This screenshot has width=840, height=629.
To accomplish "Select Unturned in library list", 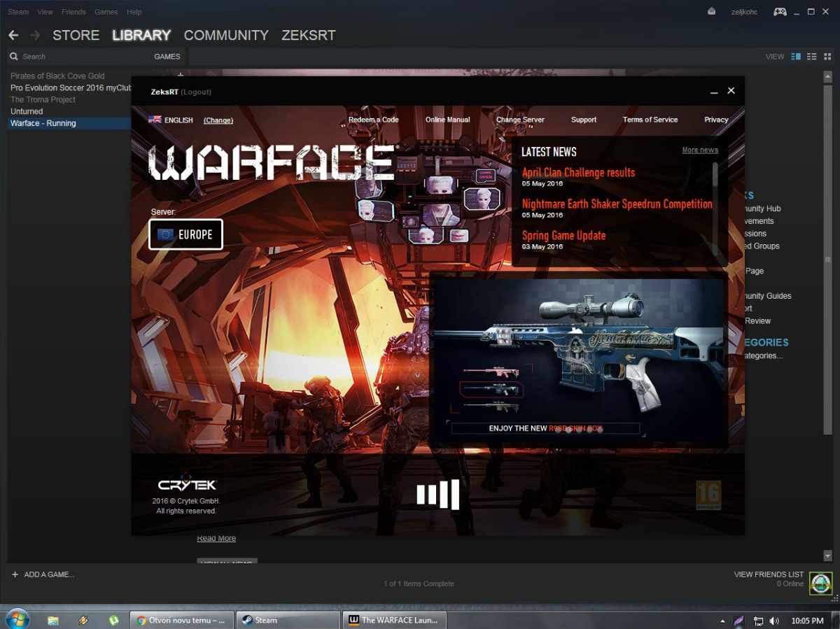I will [x=27, y=111].
